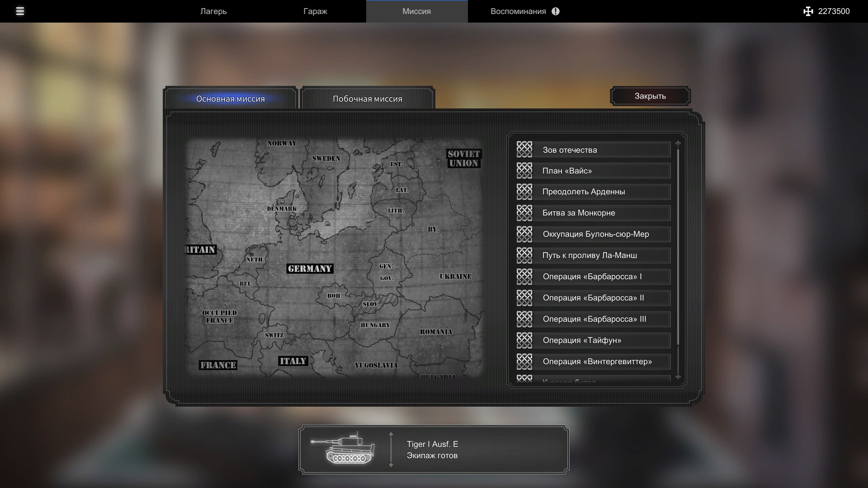868x488 pixels.
Task: Open the hamburger menu icon
Action: point(20,11)
